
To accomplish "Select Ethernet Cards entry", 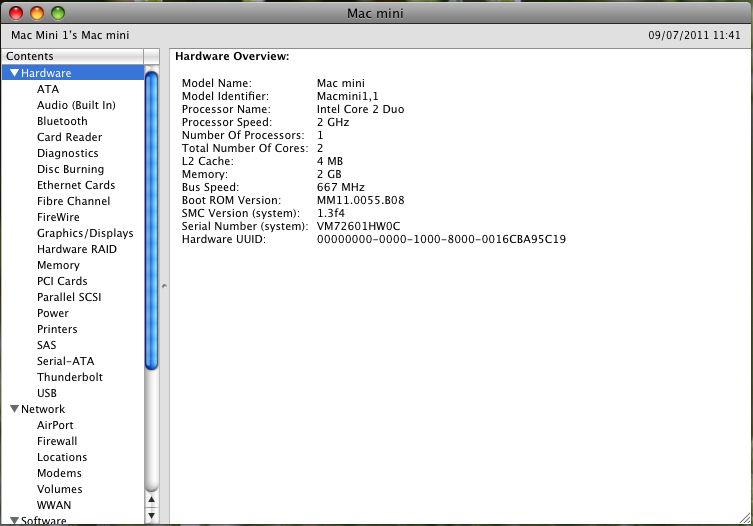I will pos(76,185).
